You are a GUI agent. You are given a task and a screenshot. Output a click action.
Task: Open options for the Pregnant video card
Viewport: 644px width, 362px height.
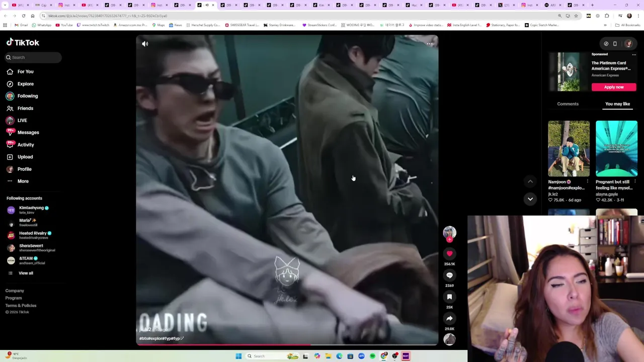click(x=635, y=182)
